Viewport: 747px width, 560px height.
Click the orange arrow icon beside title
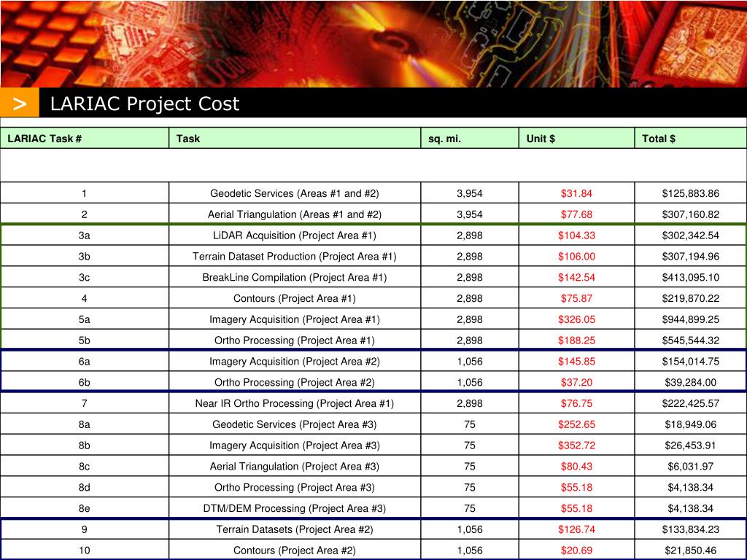click(20, 102)
